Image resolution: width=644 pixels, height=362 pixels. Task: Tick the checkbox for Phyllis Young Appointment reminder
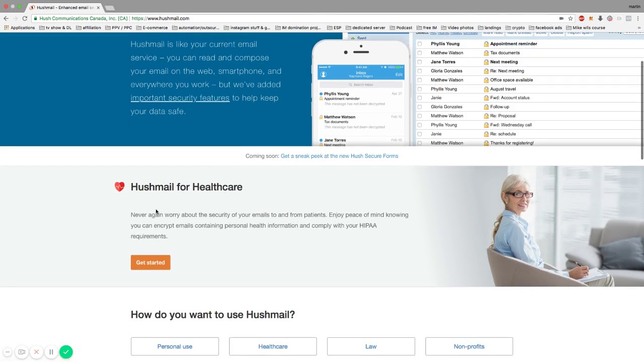pyautogui.click(x=420, y=44)
